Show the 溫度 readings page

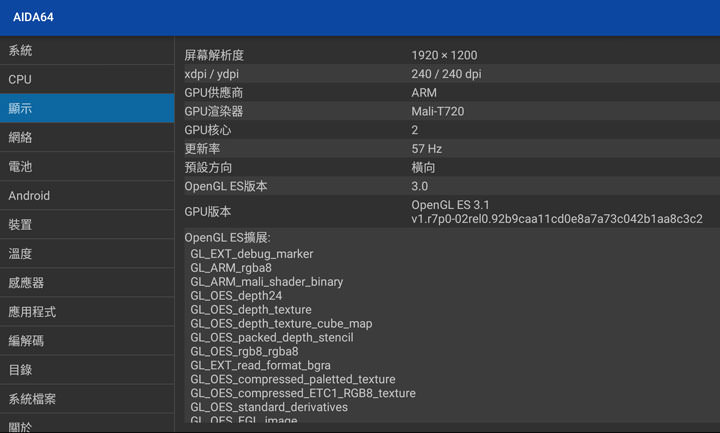[86, 254]
